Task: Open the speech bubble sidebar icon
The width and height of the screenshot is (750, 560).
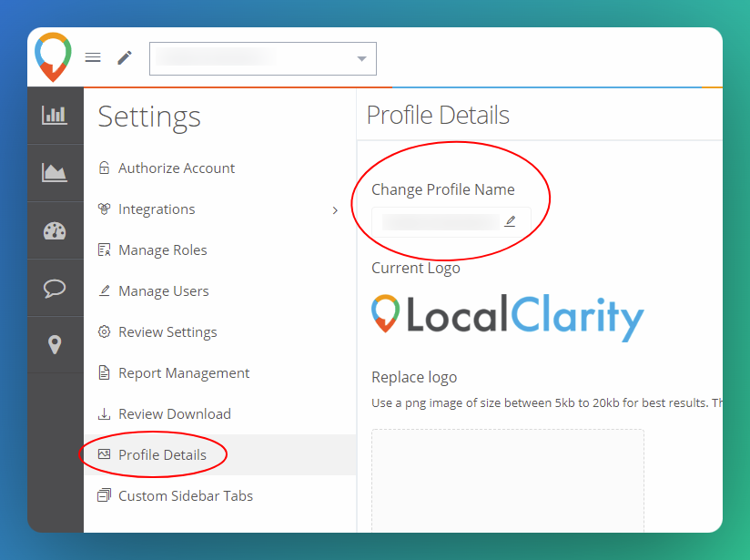Action: click(55, 288)
